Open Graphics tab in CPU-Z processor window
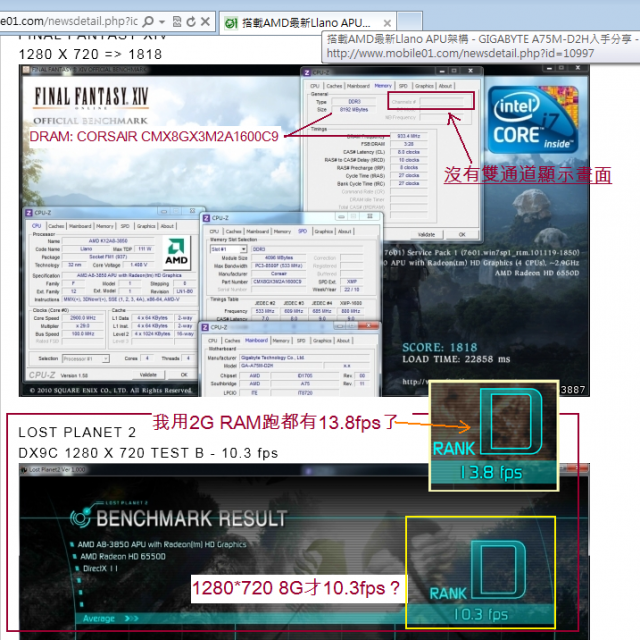This screenshot has width=640, height=640. point(146,226)
